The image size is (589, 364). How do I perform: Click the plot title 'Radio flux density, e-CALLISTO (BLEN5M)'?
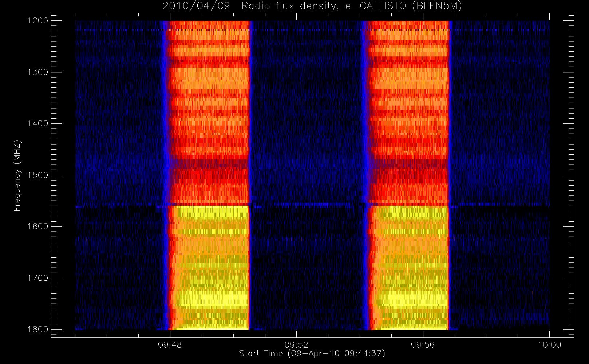[352, 6]
